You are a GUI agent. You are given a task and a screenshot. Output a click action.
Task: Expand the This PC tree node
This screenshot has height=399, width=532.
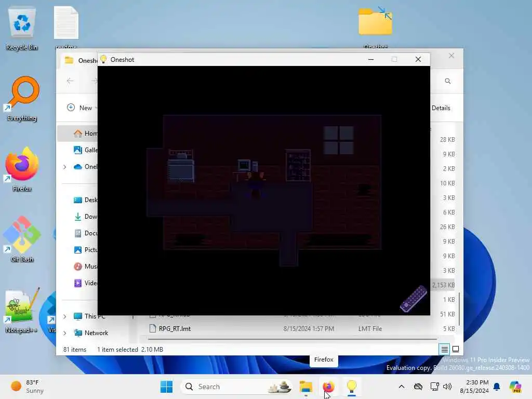(65, 316)
